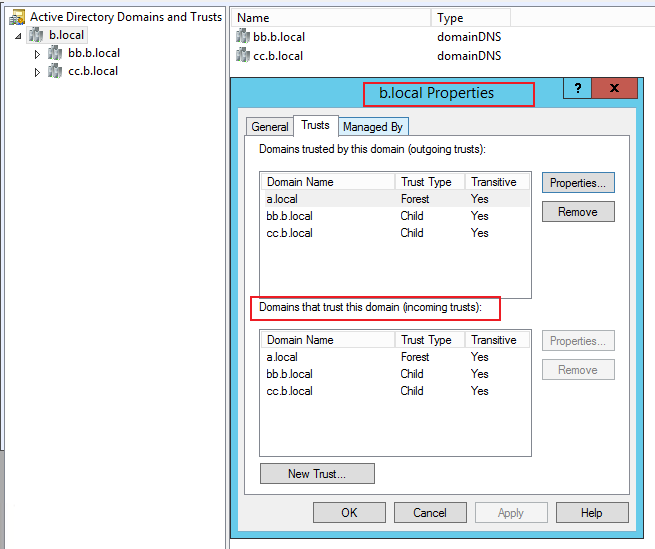655x549 pixels.
Task: Click the Cancel button
Action: click(x=430, y=513)
